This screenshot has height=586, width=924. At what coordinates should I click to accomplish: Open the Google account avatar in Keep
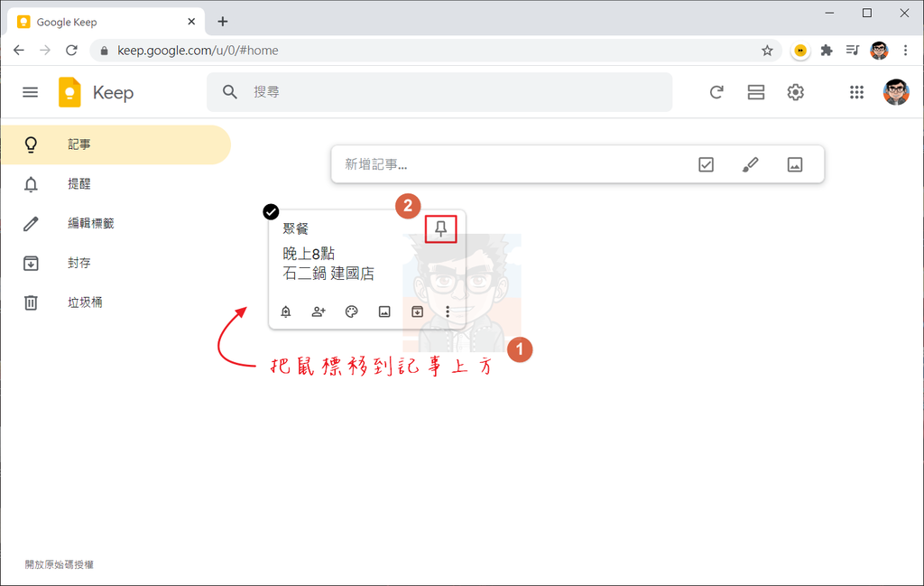(x=896, y=92)
